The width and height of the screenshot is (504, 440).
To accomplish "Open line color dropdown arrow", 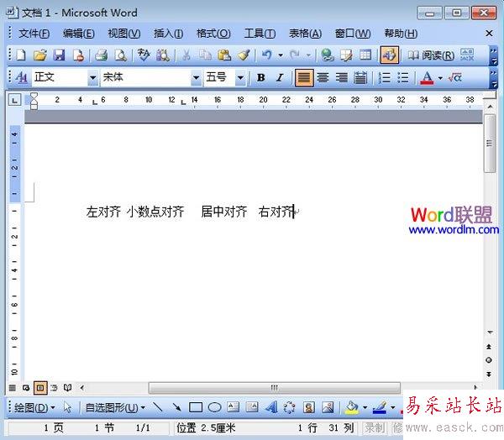I will click(x=393, y=407).
